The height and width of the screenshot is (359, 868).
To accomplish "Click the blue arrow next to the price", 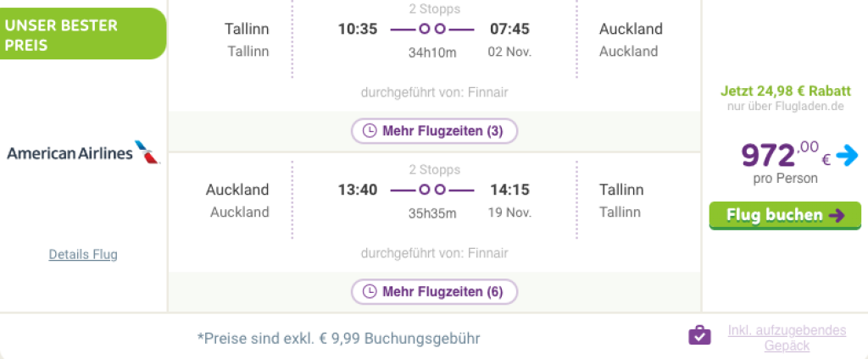I will pos(847,155).
